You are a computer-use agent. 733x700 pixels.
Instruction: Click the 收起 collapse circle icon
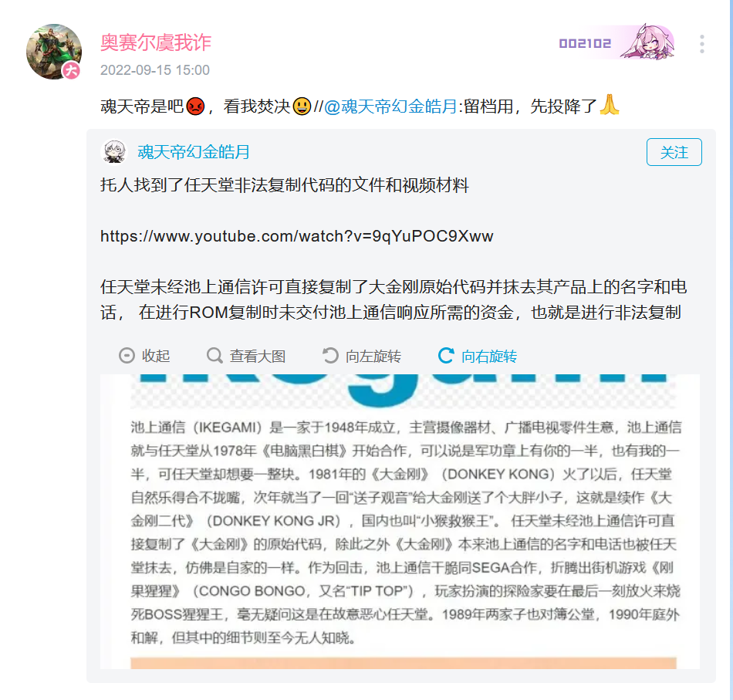pos(127,356)
